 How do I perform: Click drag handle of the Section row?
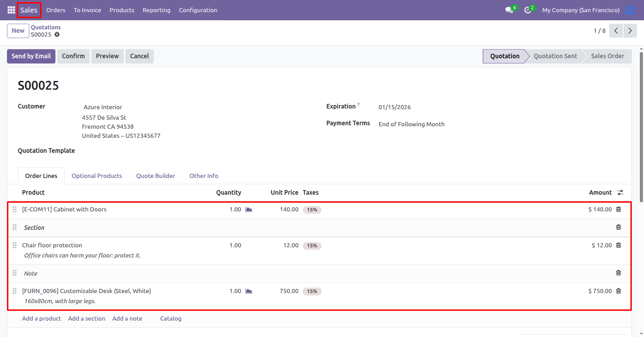tap(15, 227)
